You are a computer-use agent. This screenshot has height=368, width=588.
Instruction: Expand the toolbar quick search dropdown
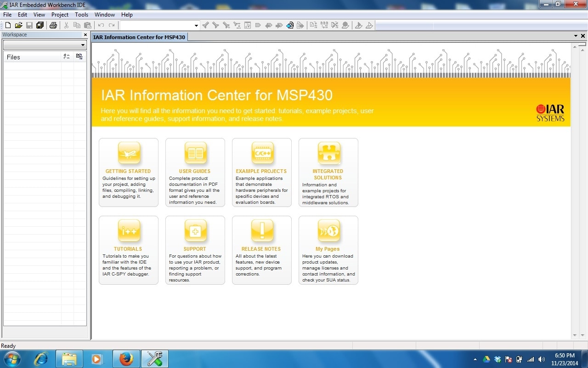click(196, 26)
